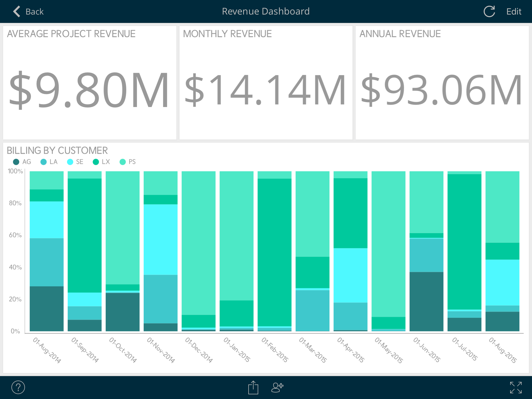Select the LX segment in 01-Feb-2015 bar
This screenshot has width=532, height=399.
(275, 252)
